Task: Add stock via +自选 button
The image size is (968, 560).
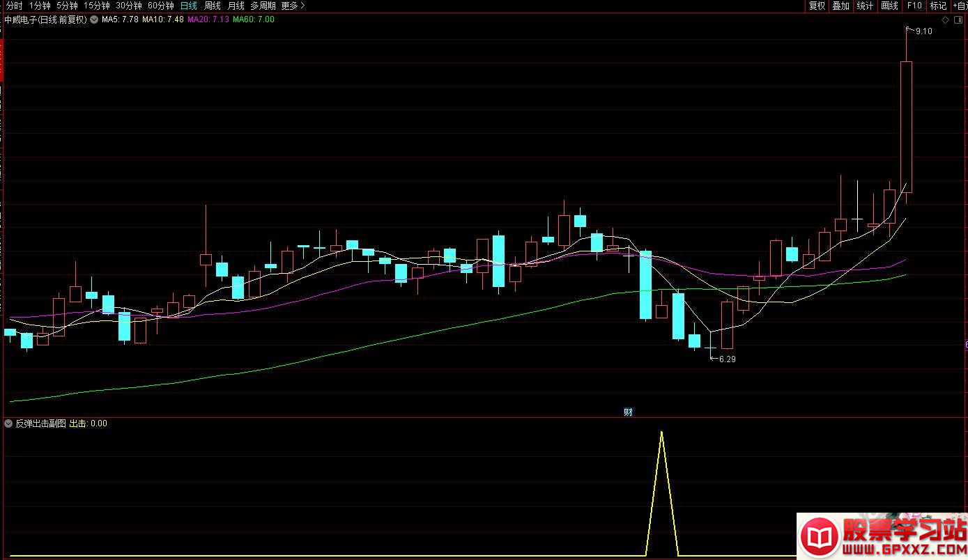Action: click(960, 6)
